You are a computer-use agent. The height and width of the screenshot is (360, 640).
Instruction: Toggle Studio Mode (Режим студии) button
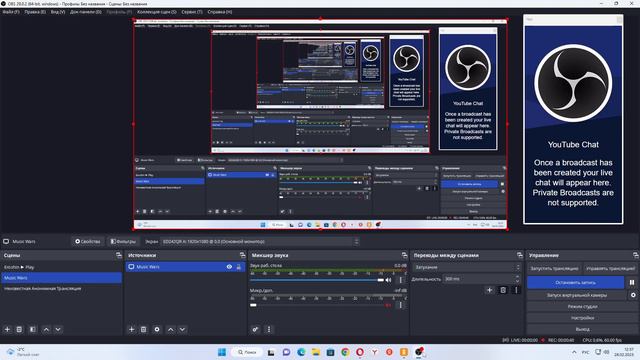tap(582, 307)
